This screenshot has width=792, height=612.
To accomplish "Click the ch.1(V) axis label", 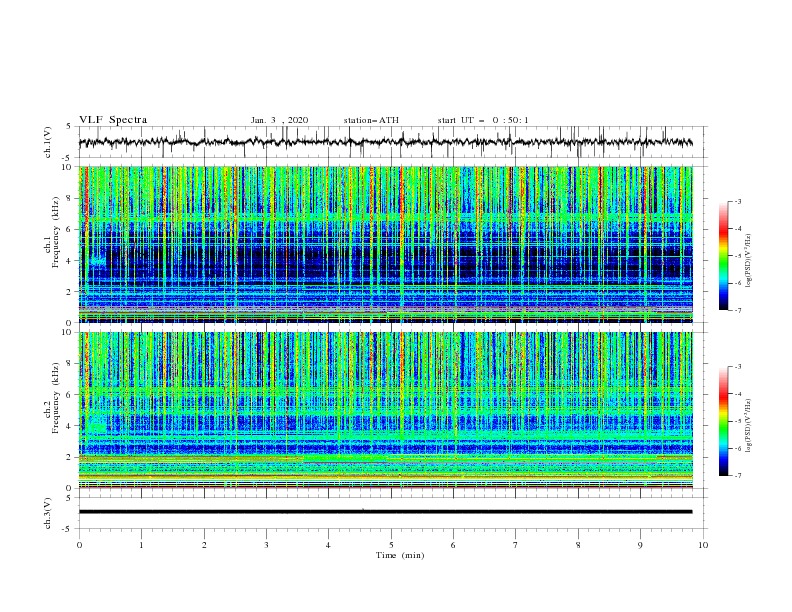I will coord(48,142).
